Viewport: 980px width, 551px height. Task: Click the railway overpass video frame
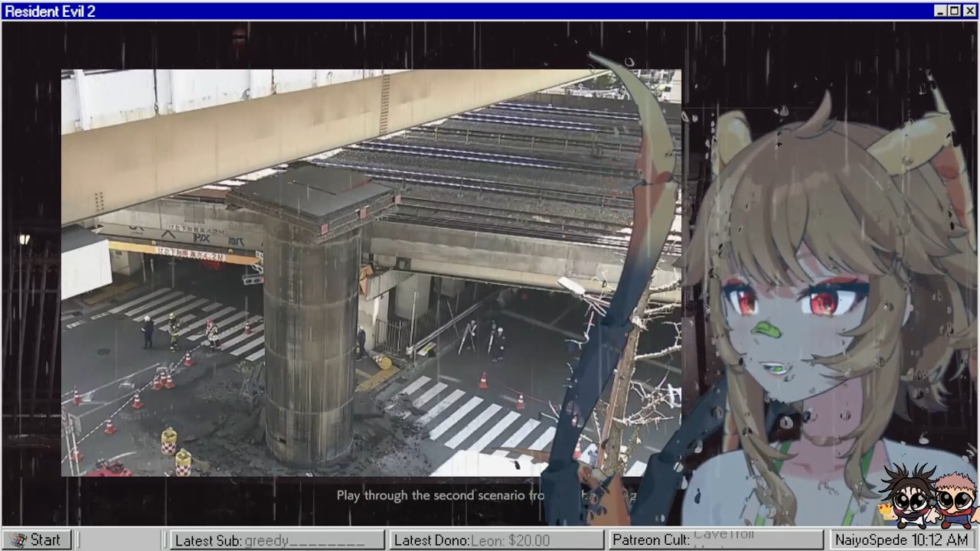(371, 272)
